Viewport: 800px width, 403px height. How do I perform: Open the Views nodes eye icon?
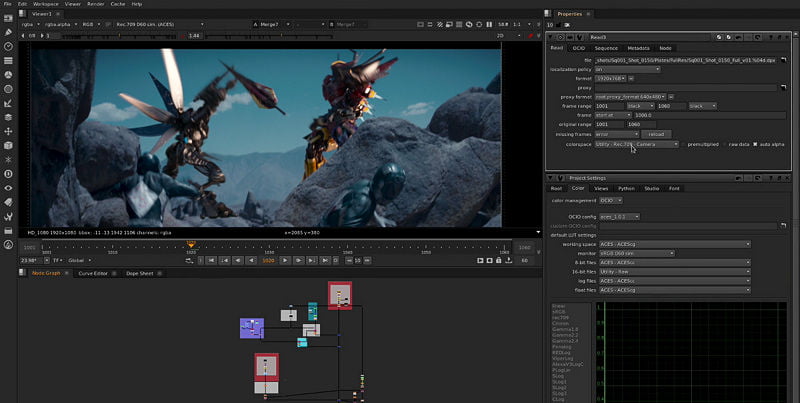(8, 188)
